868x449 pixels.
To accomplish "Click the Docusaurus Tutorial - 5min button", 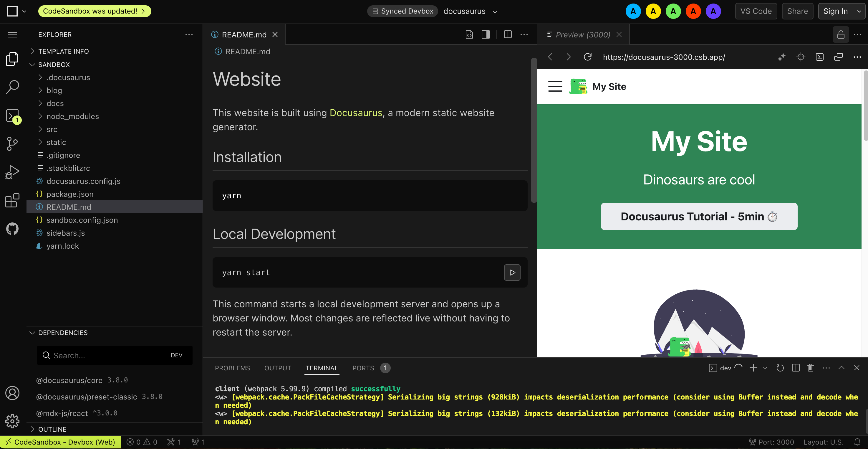I will point(699,217).
